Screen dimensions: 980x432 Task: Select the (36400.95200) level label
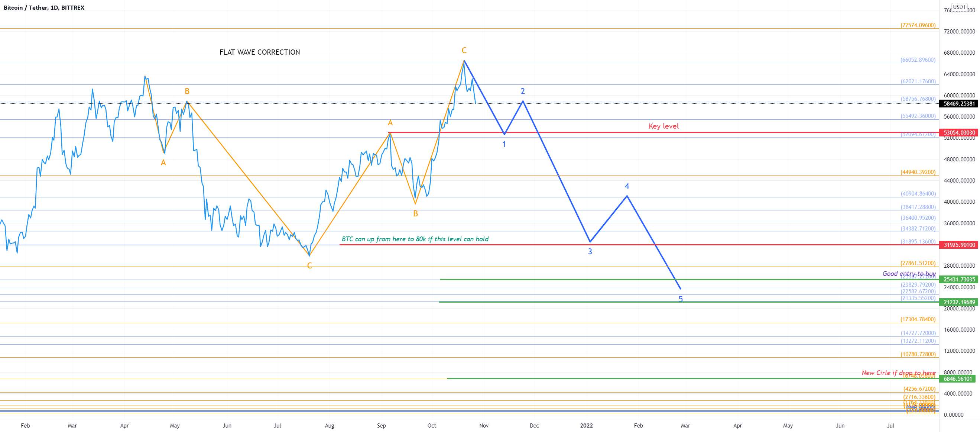[918, 218]
